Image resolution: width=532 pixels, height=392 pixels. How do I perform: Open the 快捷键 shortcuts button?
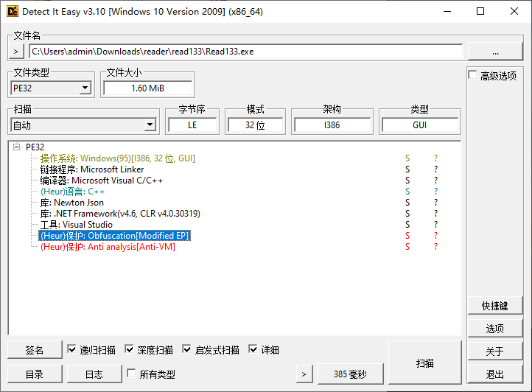click(495, 306)
